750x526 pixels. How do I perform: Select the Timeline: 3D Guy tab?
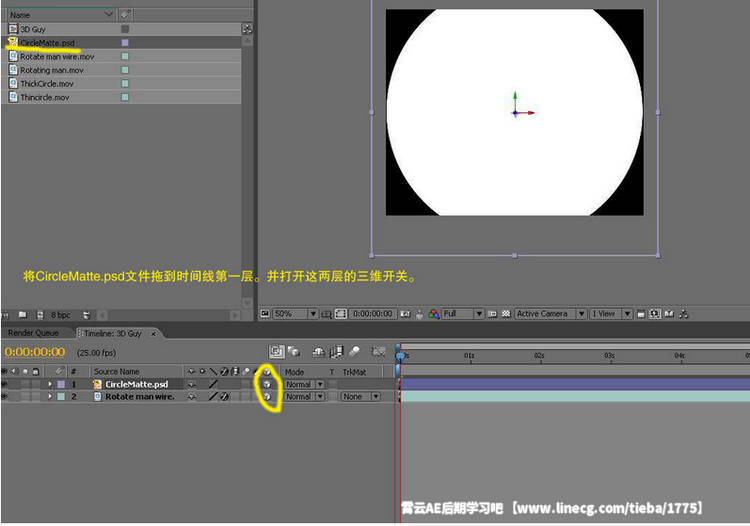tap(111, 333)
